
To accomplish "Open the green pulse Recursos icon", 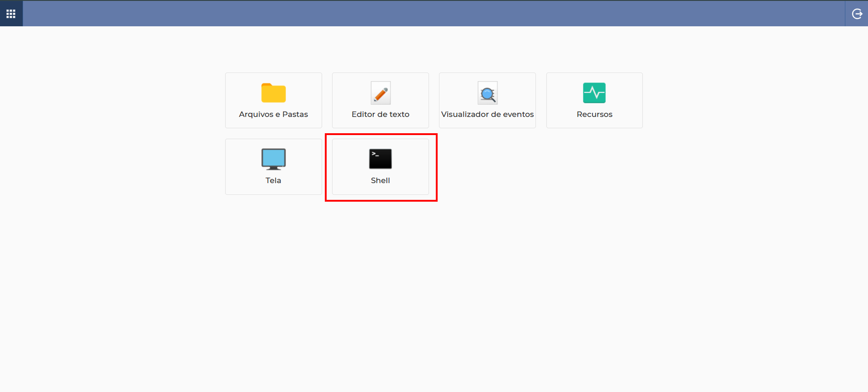I will [594, 93].
